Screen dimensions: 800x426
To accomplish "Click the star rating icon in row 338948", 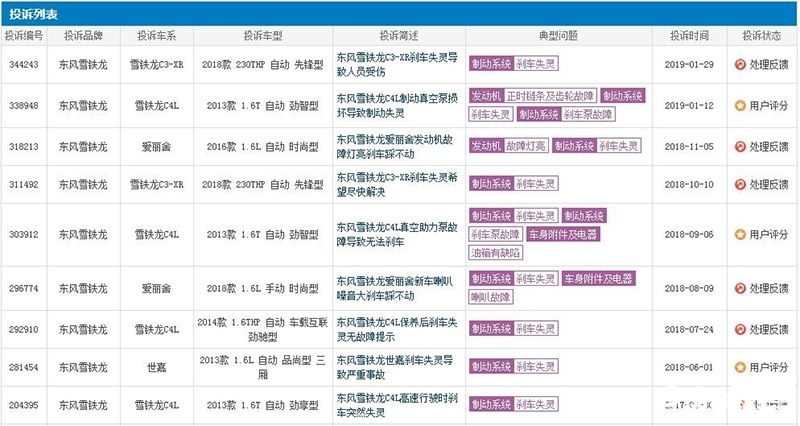I will (740, 106).
